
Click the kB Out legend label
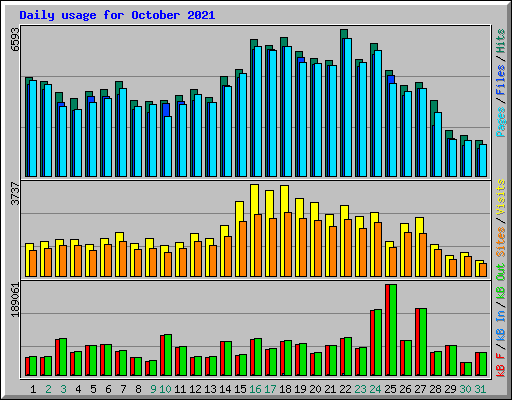(x=501, y=282)
